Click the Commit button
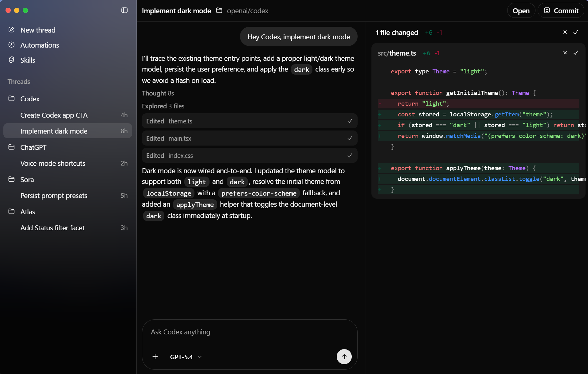Screen dimensions: 588x374 coord(561,11)
